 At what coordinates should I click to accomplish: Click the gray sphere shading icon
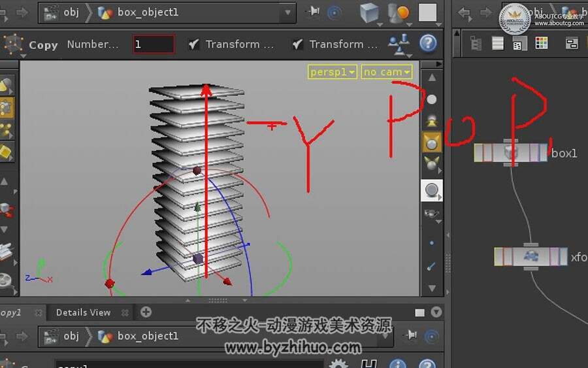(x=432, y=190)
